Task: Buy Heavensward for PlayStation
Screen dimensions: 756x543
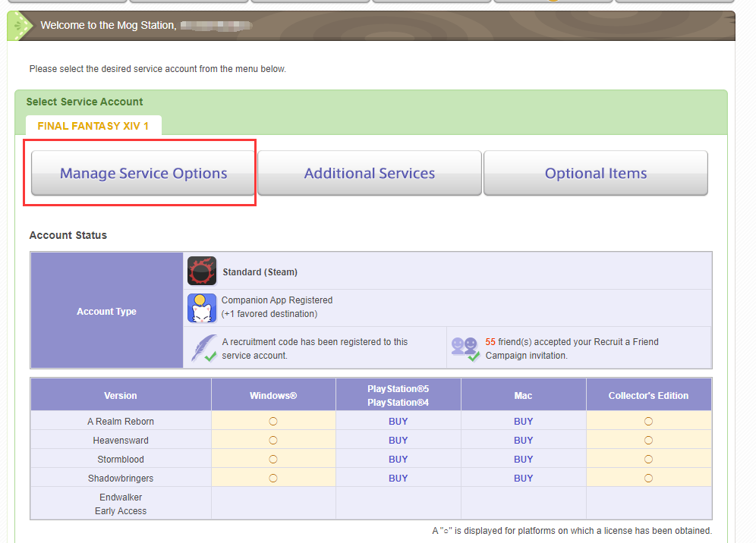Action: coord(398,441)
